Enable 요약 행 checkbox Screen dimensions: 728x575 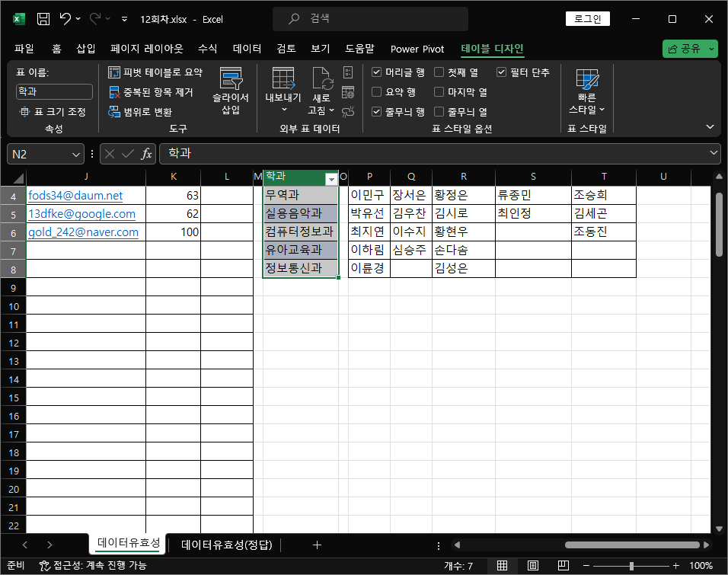coord(376,92)
